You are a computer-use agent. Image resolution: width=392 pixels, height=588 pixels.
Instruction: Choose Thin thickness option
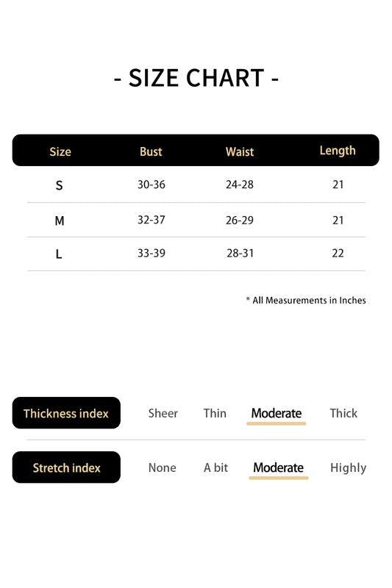pyautogui.click(x=215, y=413)
